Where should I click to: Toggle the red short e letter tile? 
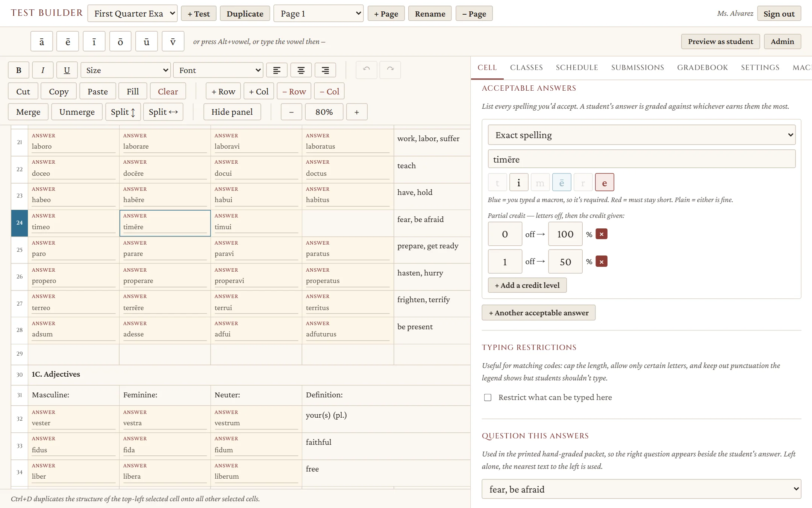click(x=604, y=183)
